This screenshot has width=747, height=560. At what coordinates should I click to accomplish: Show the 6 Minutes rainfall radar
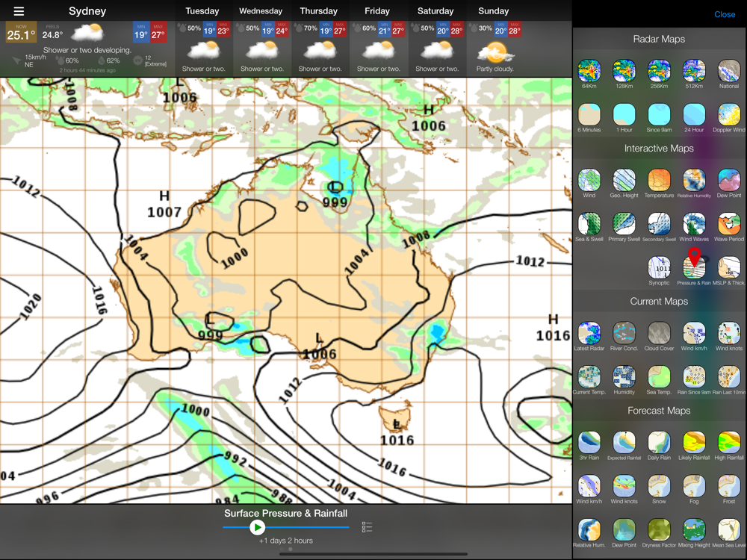click(x=589, y=115)
